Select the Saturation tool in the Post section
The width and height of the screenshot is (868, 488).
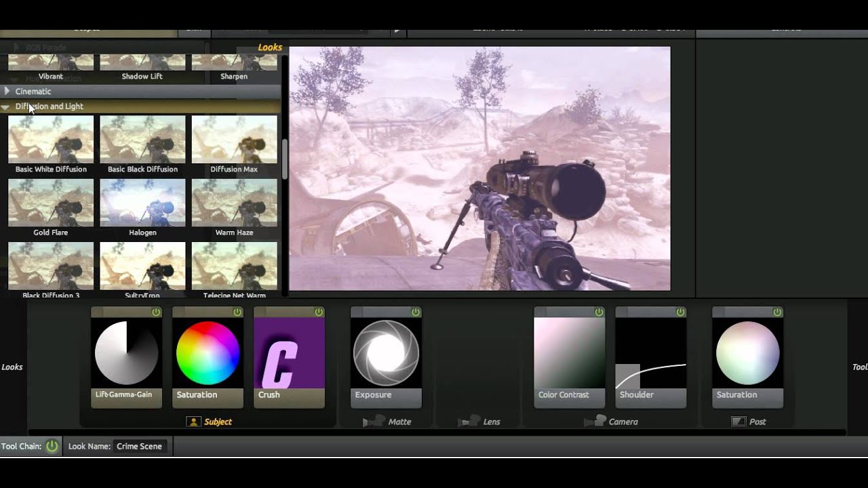pyautogui.click(x=747, y=357)
